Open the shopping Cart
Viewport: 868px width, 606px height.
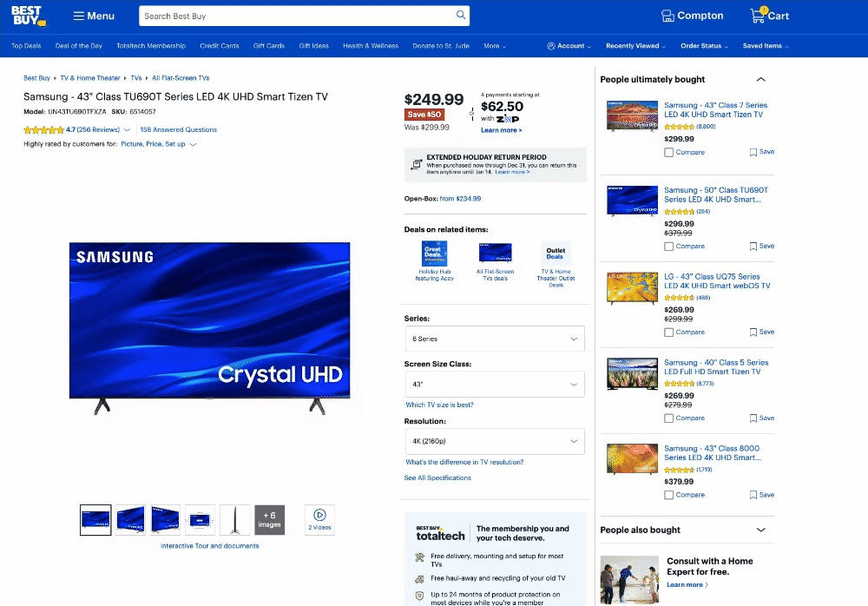point(769,16)
